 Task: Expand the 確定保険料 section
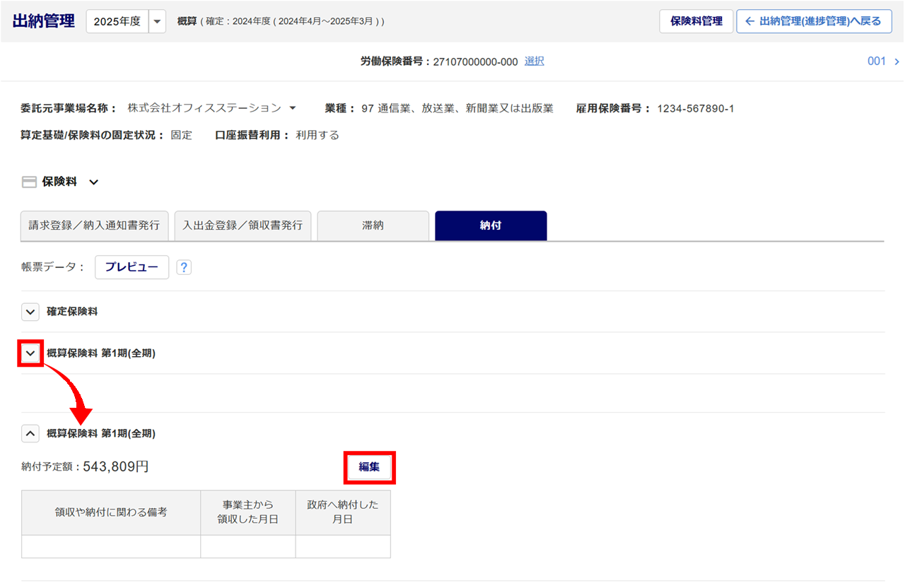30,312
